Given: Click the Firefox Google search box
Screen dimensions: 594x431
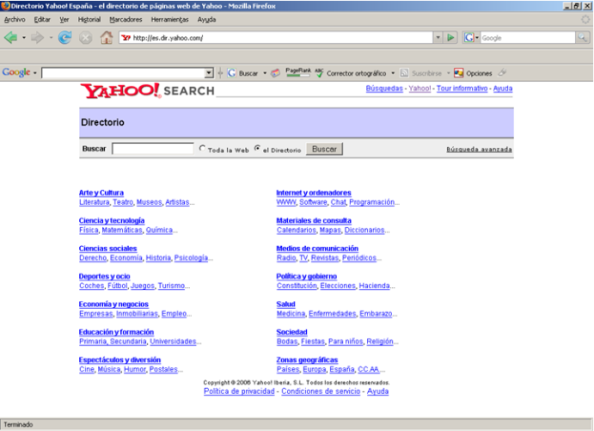Looking at the screenshot, I should pos(528,37).
